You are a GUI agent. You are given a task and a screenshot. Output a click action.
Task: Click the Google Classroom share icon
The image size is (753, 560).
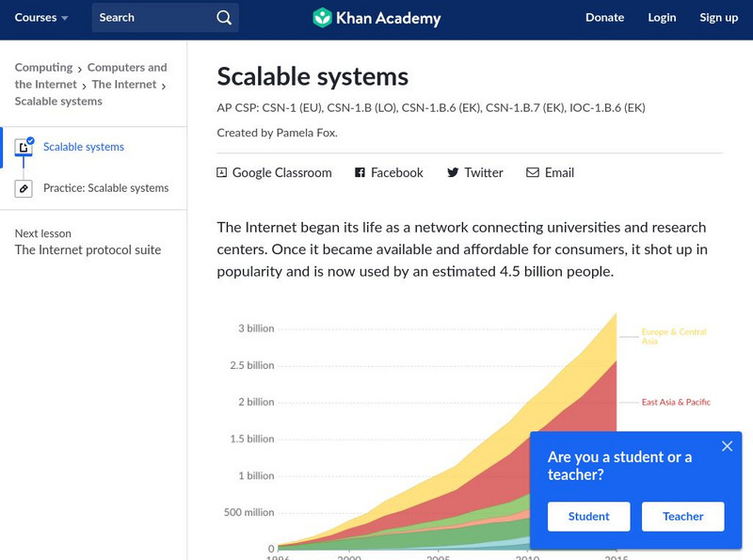[222, 172]
